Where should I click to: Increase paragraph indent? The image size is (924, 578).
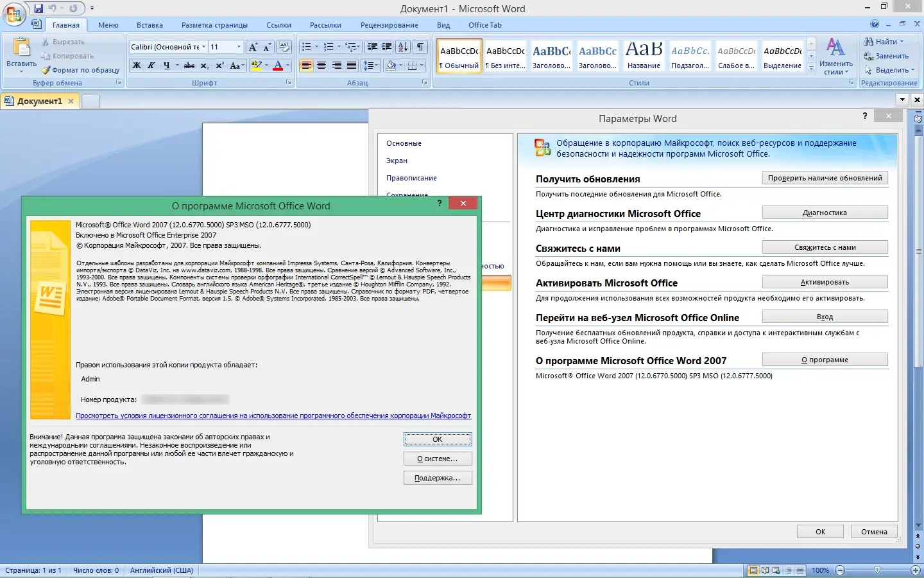387,47
